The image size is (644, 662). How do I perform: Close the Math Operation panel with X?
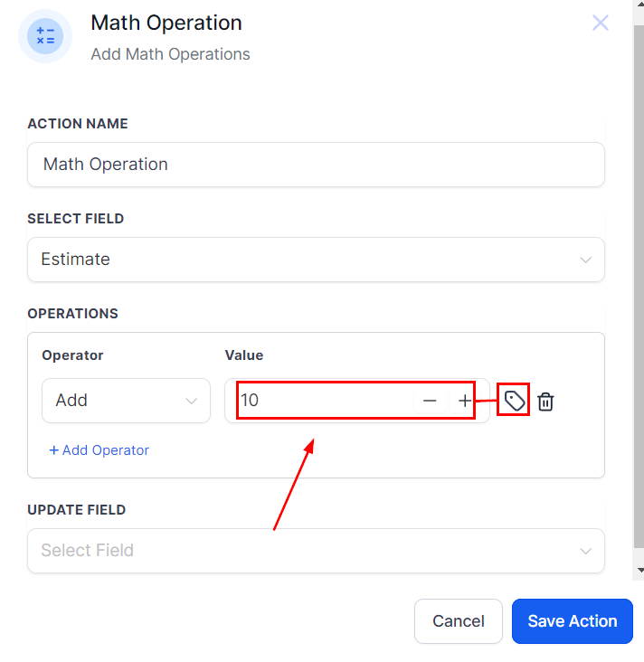601,23
